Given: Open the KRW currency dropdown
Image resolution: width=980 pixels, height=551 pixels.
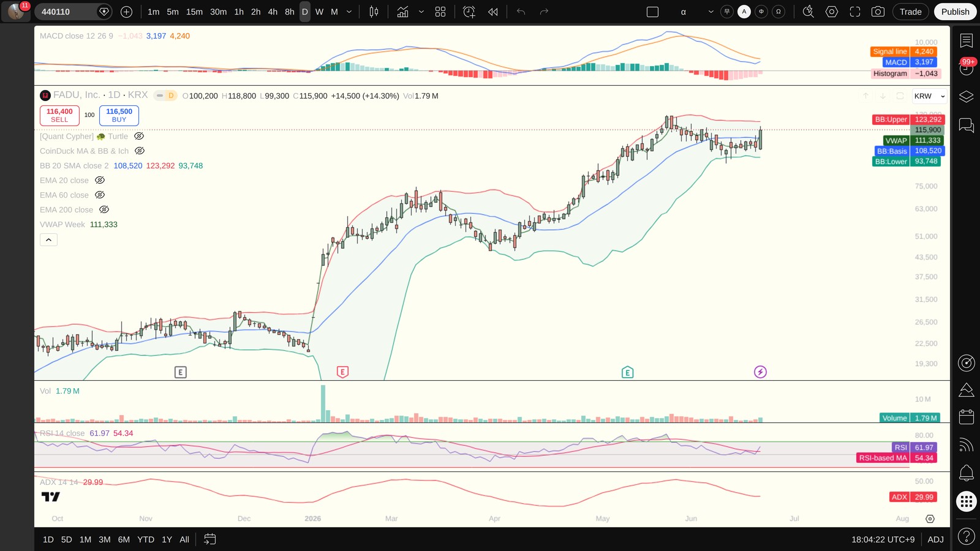Looking at the screenshot, I should 930,96.
